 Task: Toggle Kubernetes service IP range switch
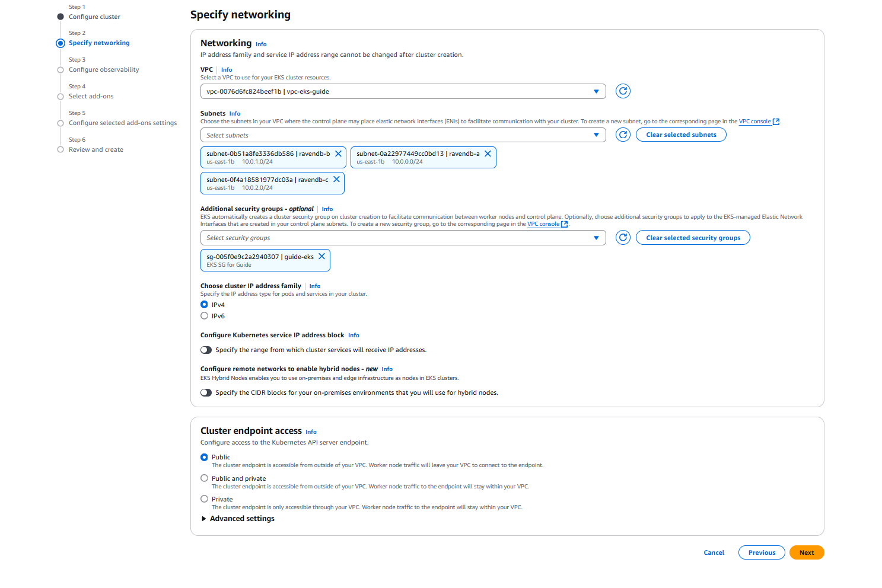[x=206, y=350]
